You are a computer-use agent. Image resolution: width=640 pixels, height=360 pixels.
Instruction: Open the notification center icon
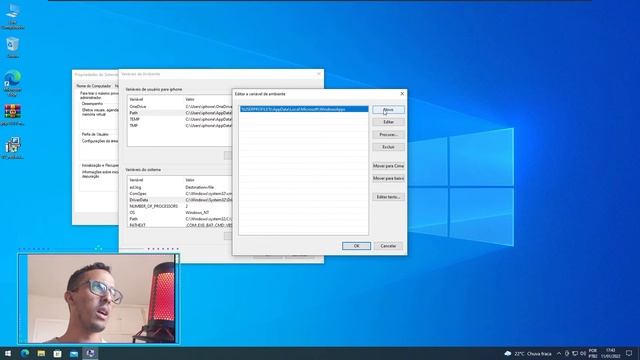pos(629,353)
